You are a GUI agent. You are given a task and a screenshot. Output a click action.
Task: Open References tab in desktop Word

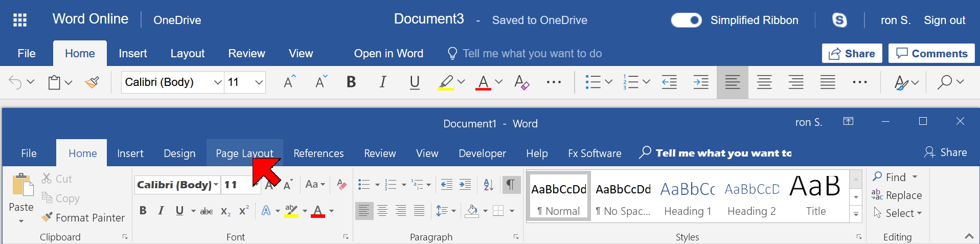(318, 153)
